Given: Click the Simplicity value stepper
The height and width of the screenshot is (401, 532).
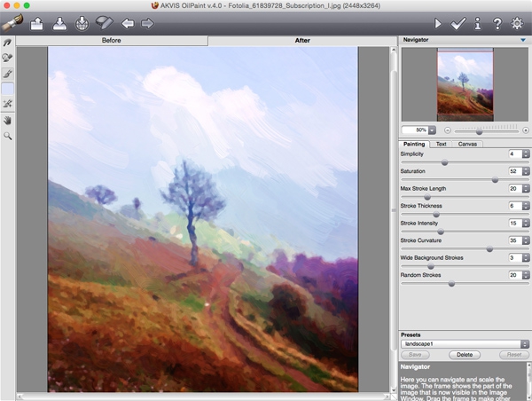Looking at the screenshot, I should click(x=526, y=154).
